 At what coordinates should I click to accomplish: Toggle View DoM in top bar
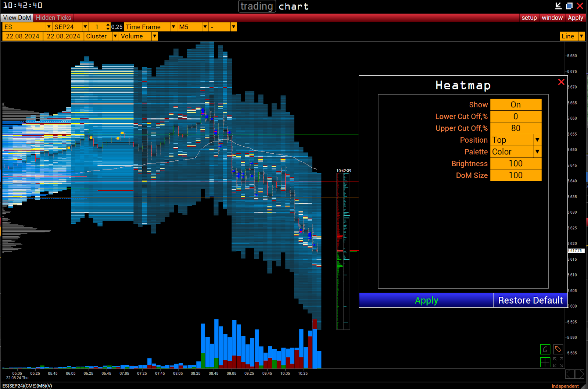click(17, 18)
